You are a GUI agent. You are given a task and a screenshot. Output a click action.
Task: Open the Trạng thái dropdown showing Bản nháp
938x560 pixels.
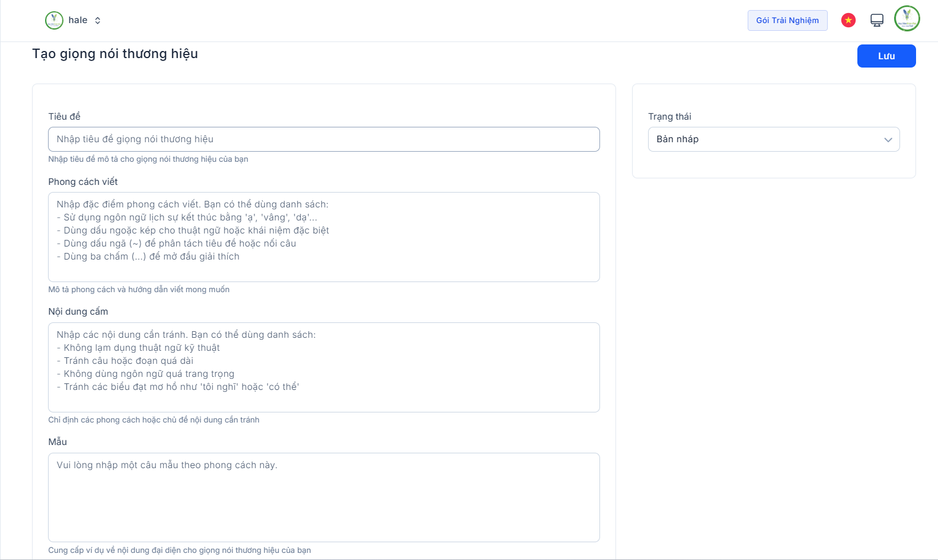pyautogui.click(x=765, y=139)
